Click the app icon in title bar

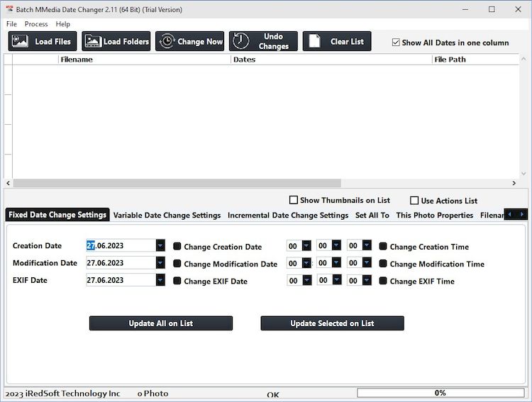(x=9, y=9)
